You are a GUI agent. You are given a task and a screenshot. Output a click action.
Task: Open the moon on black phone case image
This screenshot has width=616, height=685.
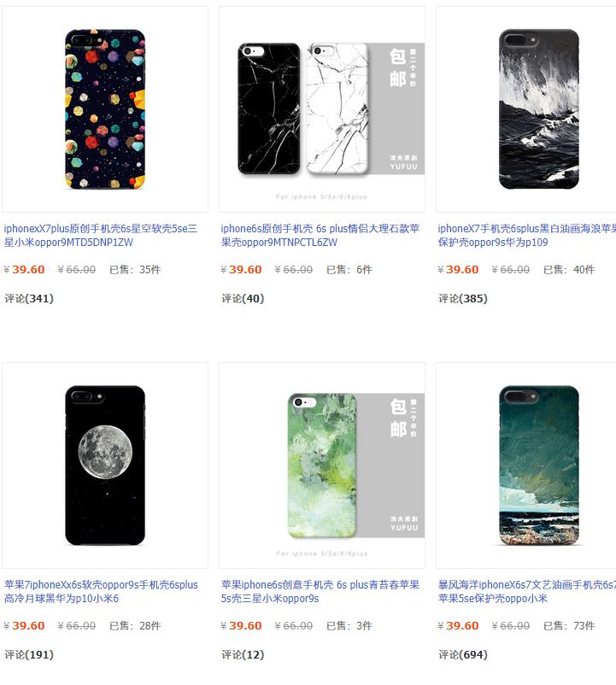click(x=105, y=465)
